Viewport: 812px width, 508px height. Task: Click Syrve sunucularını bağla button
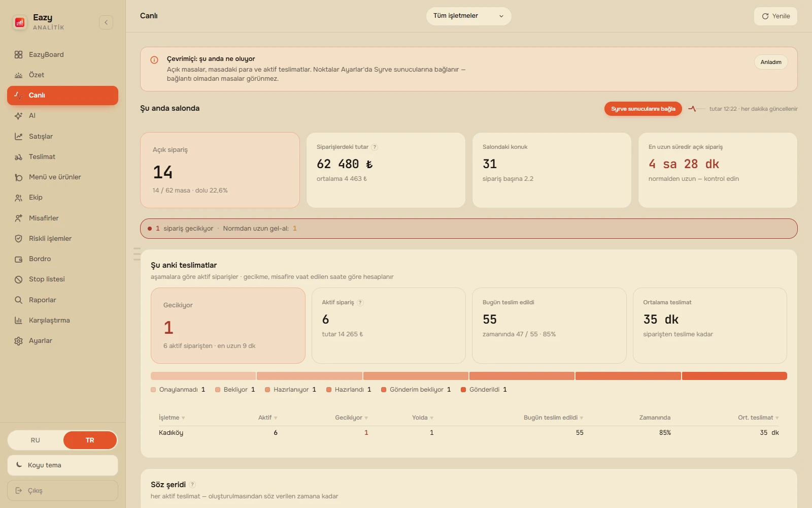(x=643, y=109)
